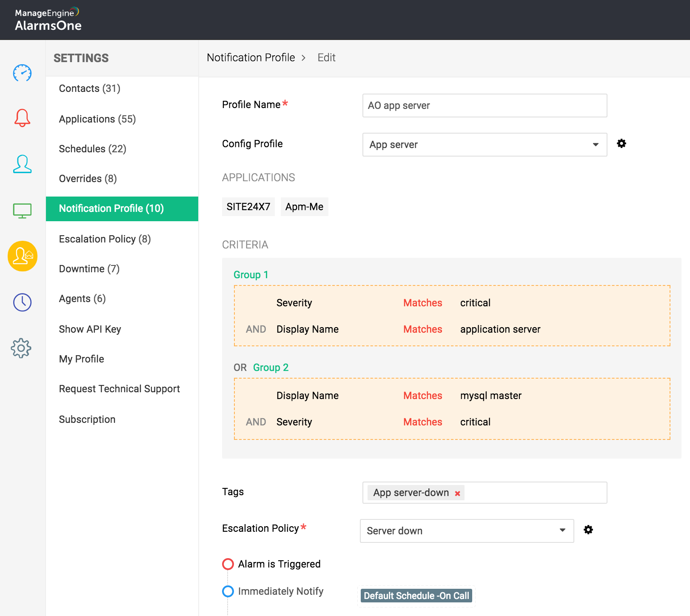
Task: Open the dashboard speedometer icon in sidebar
Action: click(x=22, y=73)
